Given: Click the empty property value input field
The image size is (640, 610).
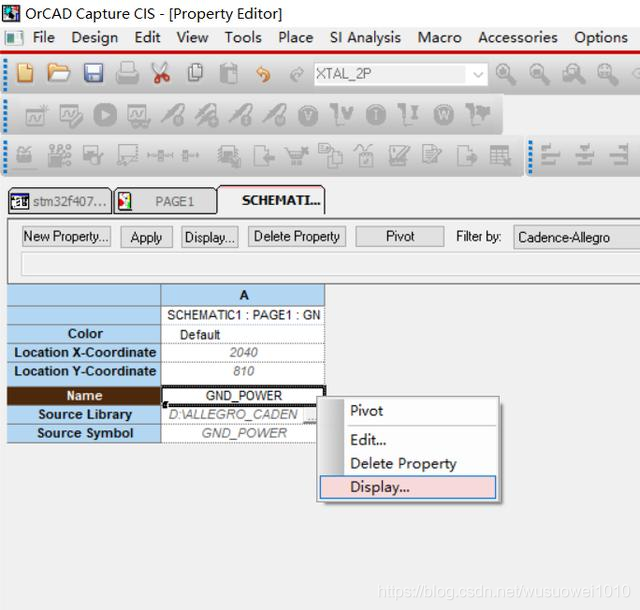Looking at the screenshot, I should point(331,265).
